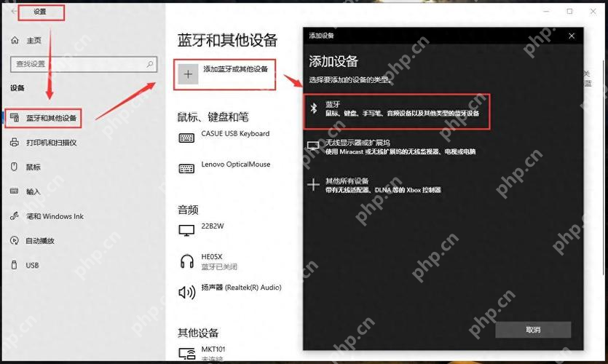
Task: Close the 添加设备 dialog with X
Action: (572, 36)
